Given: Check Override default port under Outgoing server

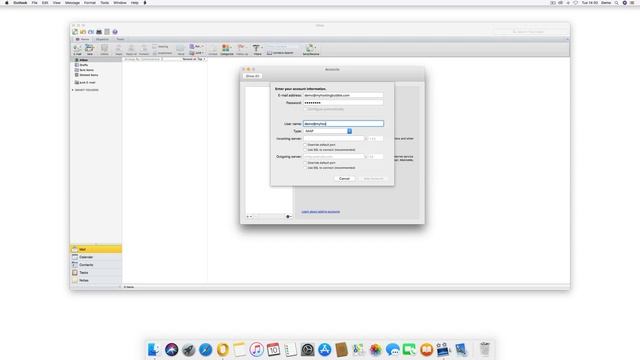Looking at the screenshot, I should coord(305,163).
